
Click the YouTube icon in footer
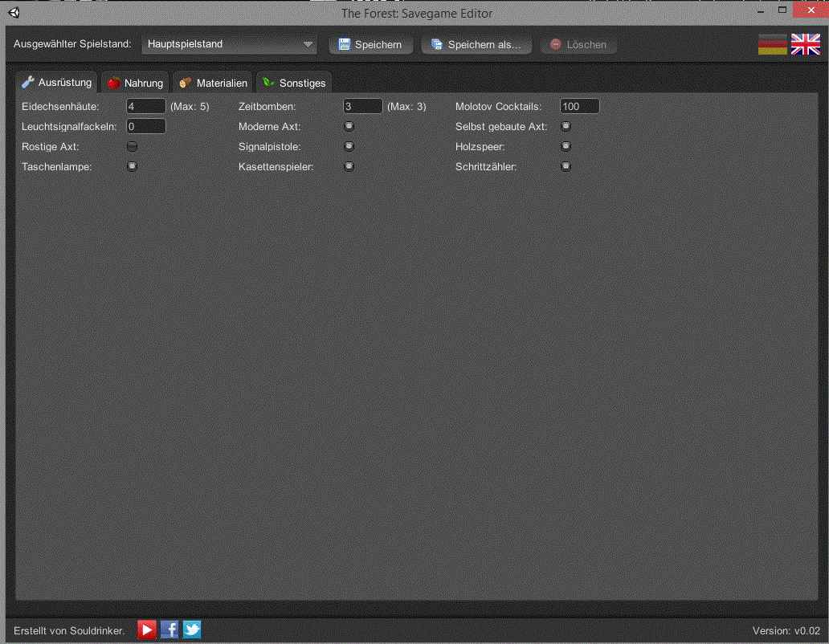coord(146,630)
